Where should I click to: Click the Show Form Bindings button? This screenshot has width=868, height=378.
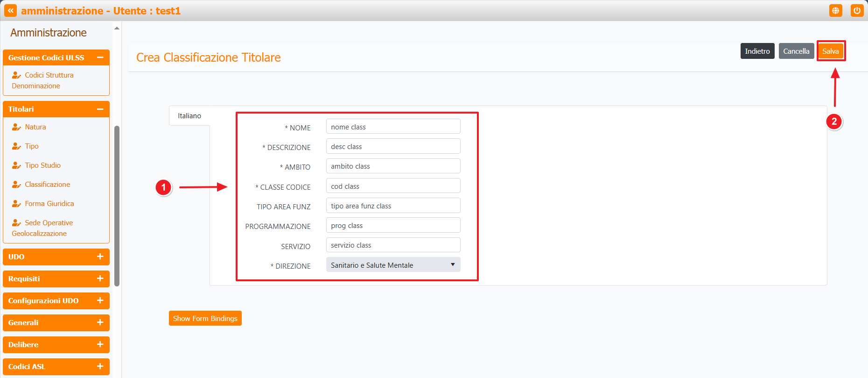click(x=205, y=319)
